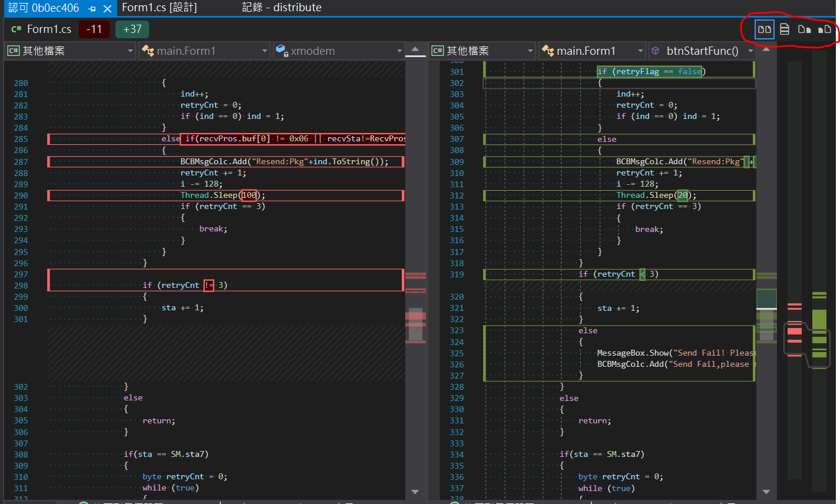
Task: Switch to inline diff mode
Action: [x=785, y=29]
